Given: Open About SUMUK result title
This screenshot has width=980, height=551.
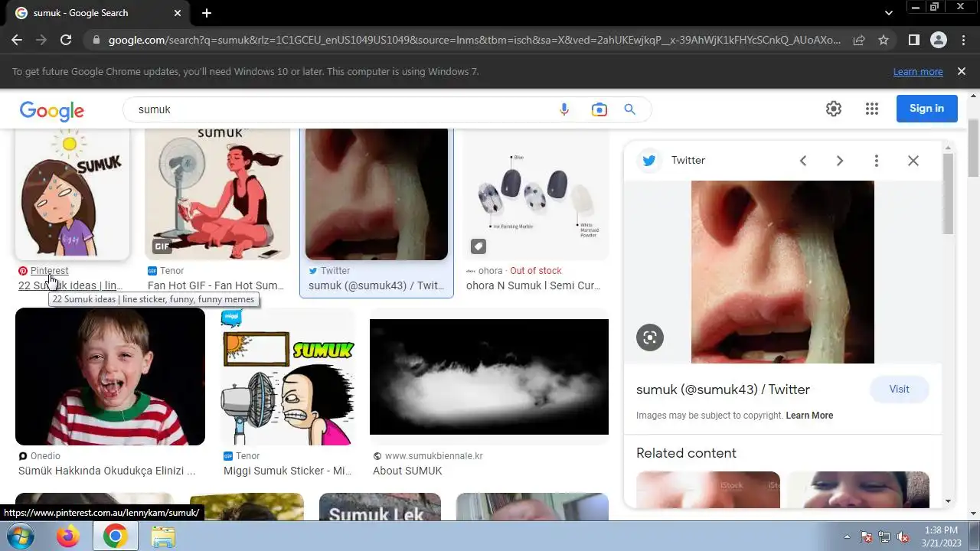Looking at the screenshot, I should (x=407, y=471).
